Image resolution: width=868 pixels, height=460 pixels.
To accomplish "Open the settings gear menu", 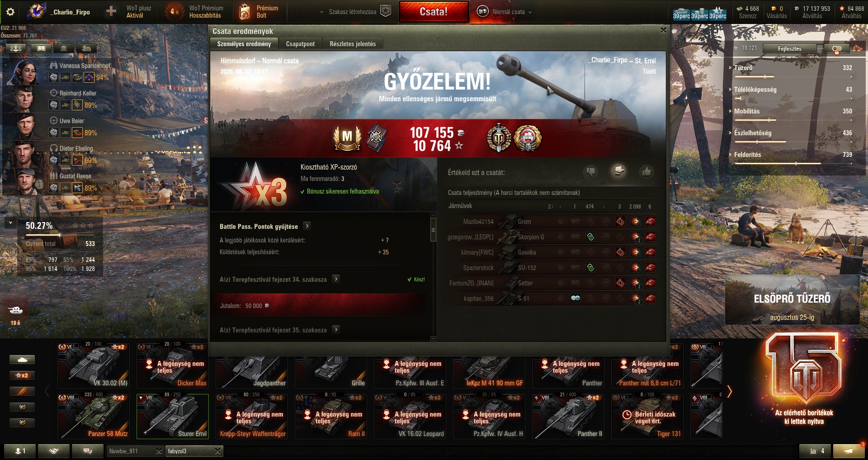I will [10, 12].
